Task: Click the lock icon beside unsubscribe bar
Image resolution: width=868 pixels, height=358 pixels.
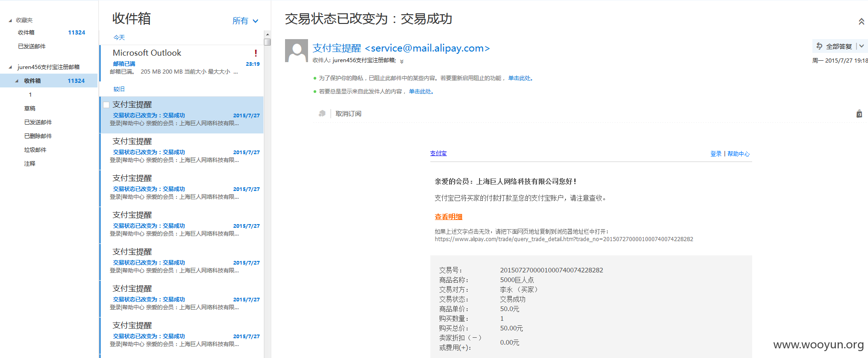Action: (x=859, y=114)
